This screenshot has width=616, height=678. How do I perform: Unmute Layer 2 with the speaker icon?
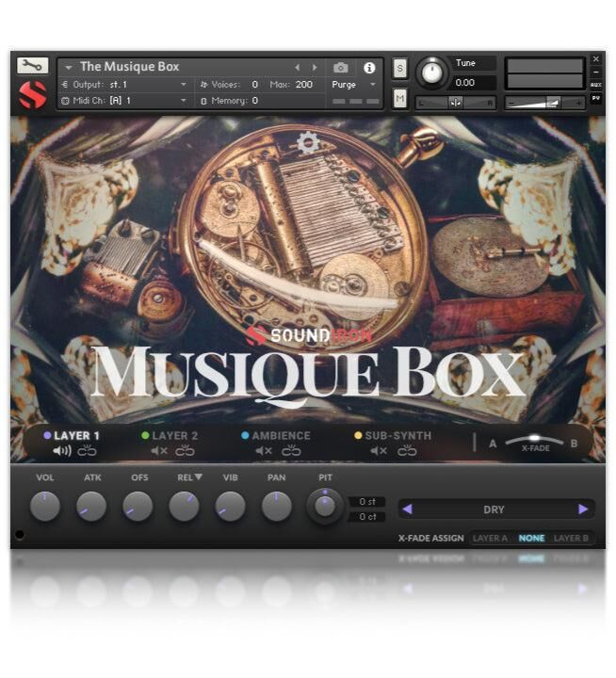tap(159, 451)
